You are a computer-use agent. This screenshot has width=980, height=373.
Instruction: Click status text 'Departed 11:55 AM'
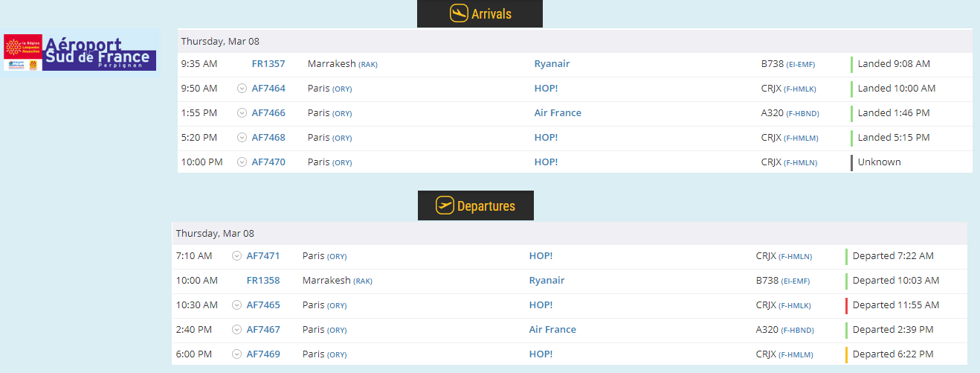(x=896, y=305)
